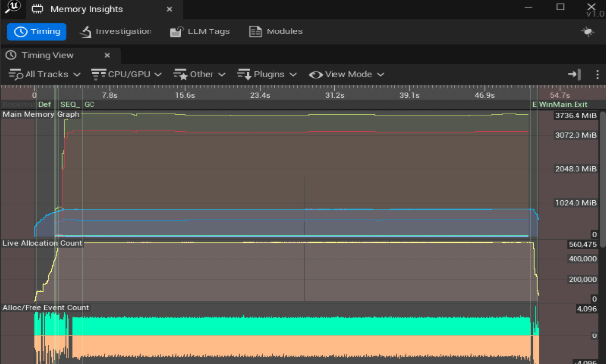Click the 31.2s mark on time ruler
This screenshot has width=606, height=364.
pos(334,95)
